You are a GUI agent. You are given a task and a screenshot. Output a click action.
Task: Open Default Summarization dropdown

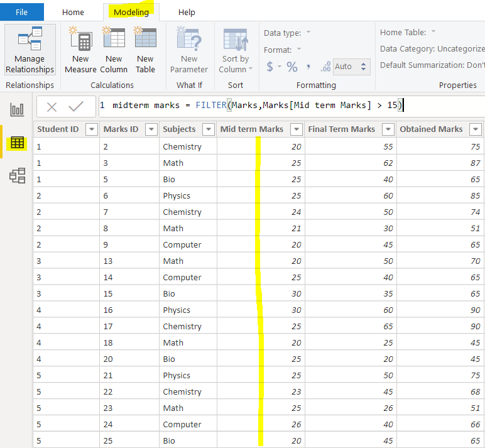pyautogui.click(x=432, y=65)
